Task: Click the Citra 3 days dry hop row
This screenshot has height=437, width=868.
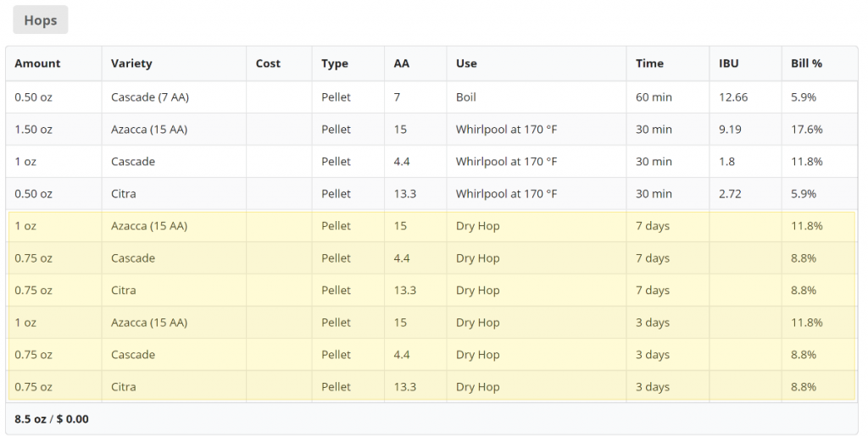Action: click(431, 387)
